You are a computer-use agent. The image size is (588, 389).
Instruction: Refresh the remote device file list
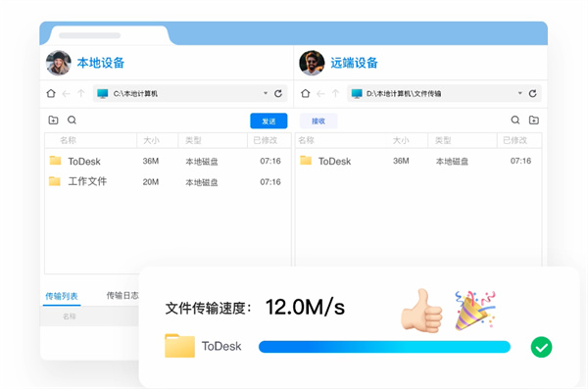point(532,93)
